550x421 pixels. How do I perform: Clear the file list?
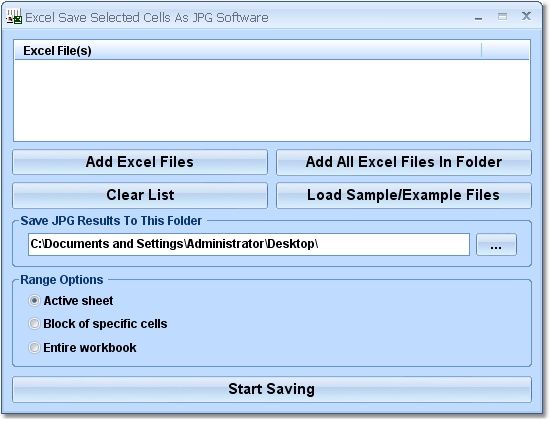pos(140,195)
